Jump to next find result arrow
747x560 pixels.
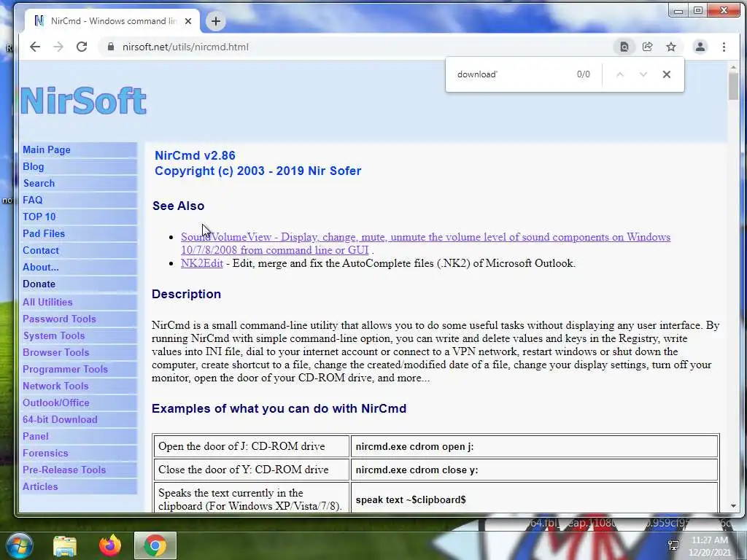pyautogui.click(x=643, y=74)
